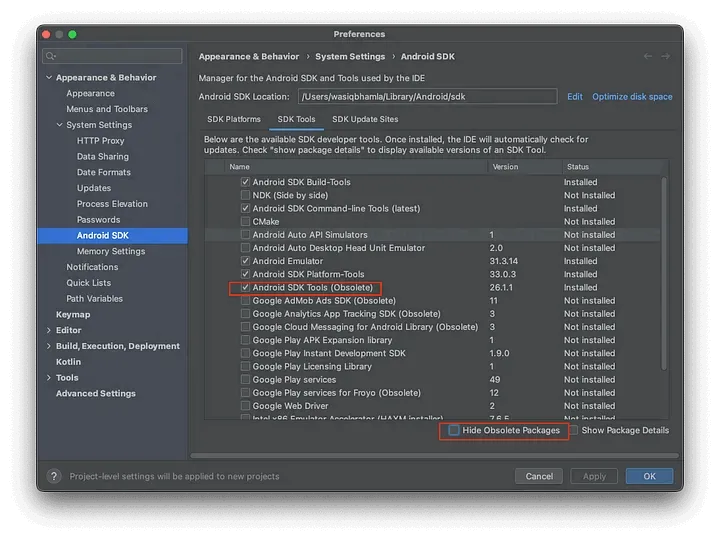This screenshot has width=720, height=540.
Task: Select Android SDK in sidebar
Action: tap(112, 236)
